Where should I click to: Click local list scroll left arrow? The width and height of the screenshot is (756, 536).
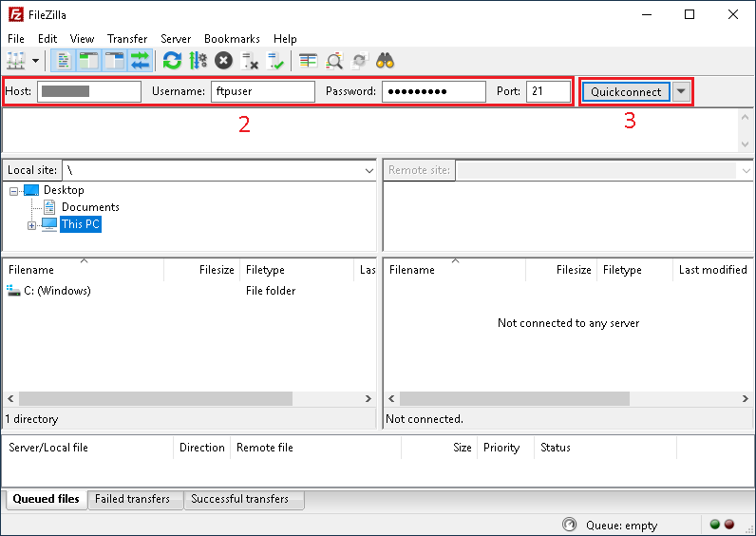(x=10, y=398)
